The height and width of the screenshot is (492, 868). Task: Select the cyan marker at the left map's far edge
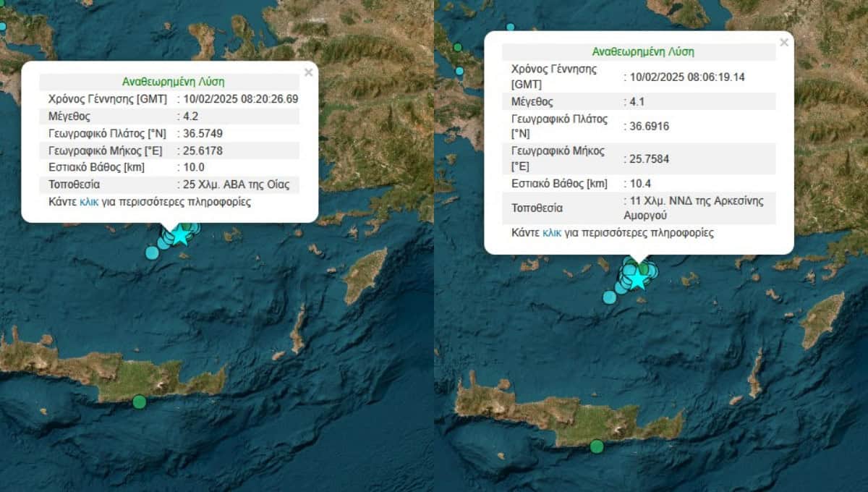coord(2,27)
